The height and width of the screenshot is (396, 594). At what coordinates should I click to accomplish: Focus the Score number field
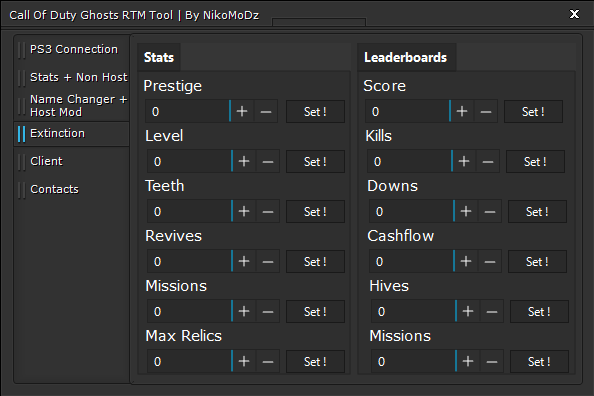(407, 111)
